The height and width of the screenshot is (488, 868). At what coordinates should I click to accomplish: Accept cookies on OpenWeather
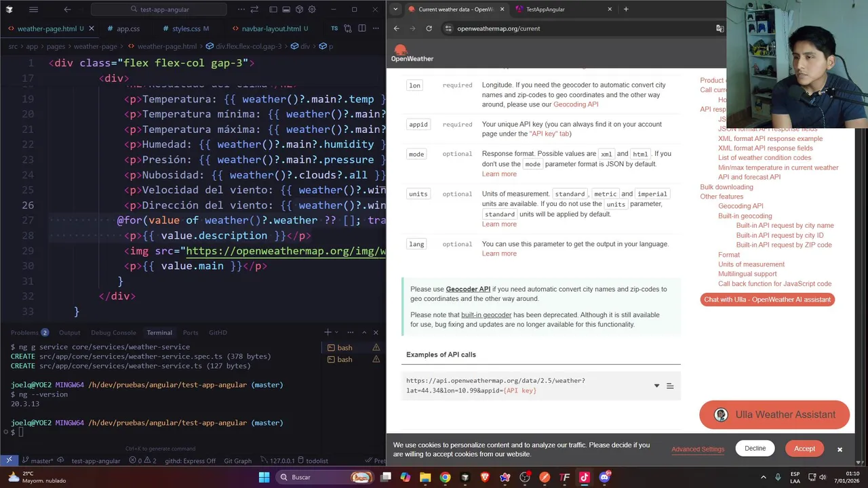(804, 449)
